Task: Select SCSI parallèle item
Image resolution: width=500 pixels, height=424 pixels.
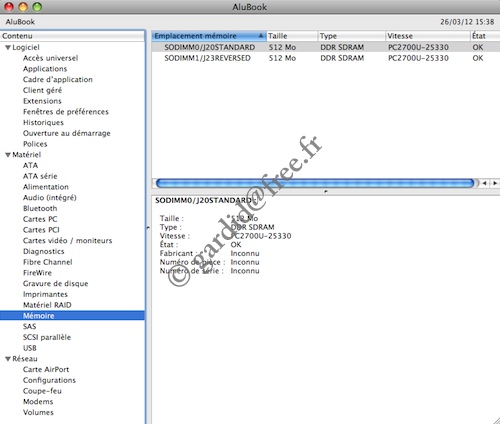Action: click(x=47, y=337)
